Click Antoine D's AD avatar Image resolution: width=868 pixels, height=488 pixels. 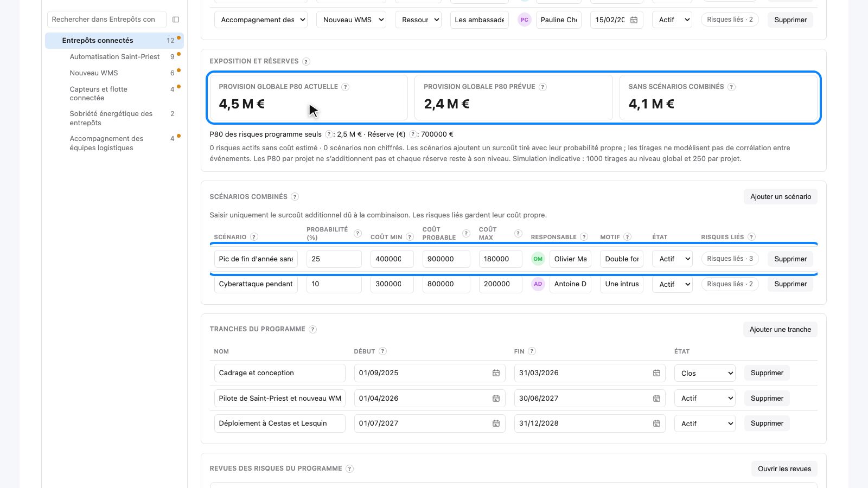538,284
